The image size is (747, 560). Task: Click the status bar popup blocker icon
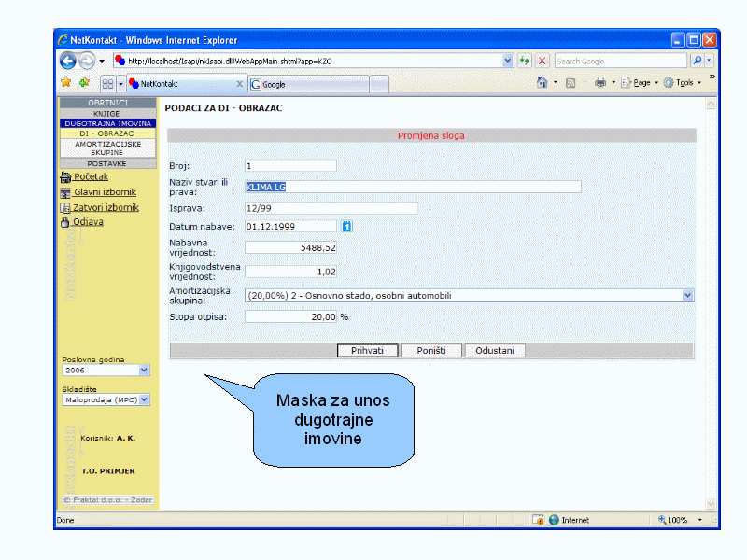tap(538, 520)
